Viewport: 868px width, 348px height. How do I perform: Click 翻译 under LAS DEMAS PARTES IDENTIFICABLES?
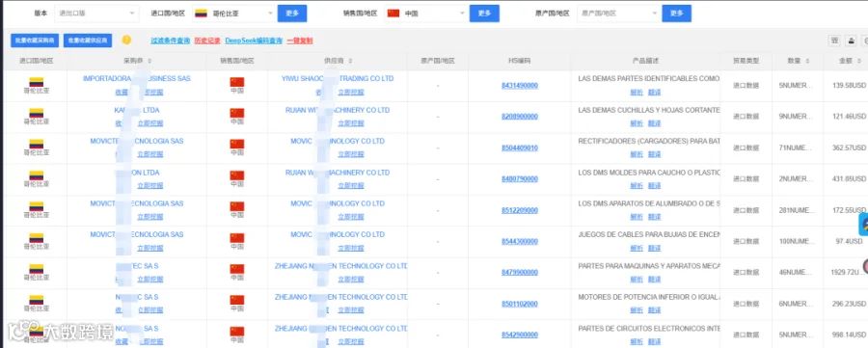click(654, 93)
